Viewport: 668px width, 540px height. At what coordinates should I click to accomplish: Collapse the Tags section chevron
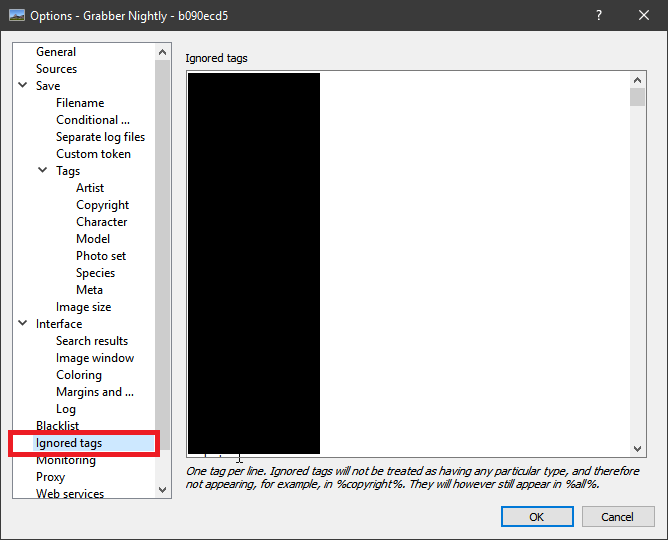pyautogui.click(x=43, y=170)
